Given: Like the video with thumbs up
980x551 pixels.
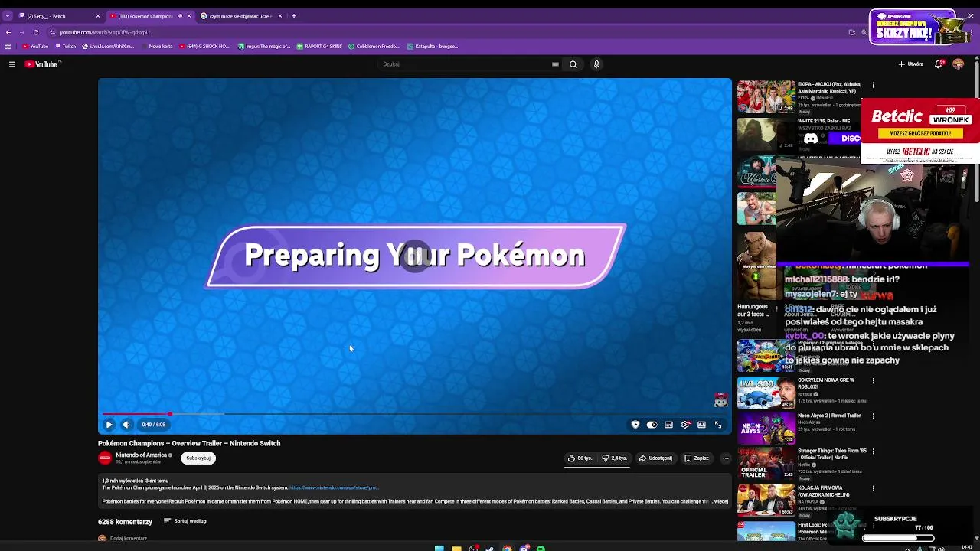Looking at the screenshot, I should tap(580, 458).
